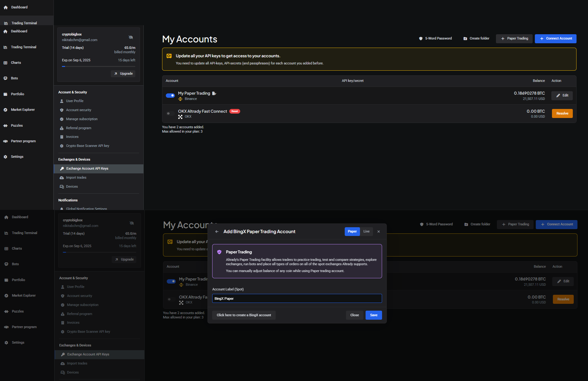Viewport: 588px width, 381px height.
Task: Open Market Explorer in the dimmed sidebar
Action: (x=20, y=295)
